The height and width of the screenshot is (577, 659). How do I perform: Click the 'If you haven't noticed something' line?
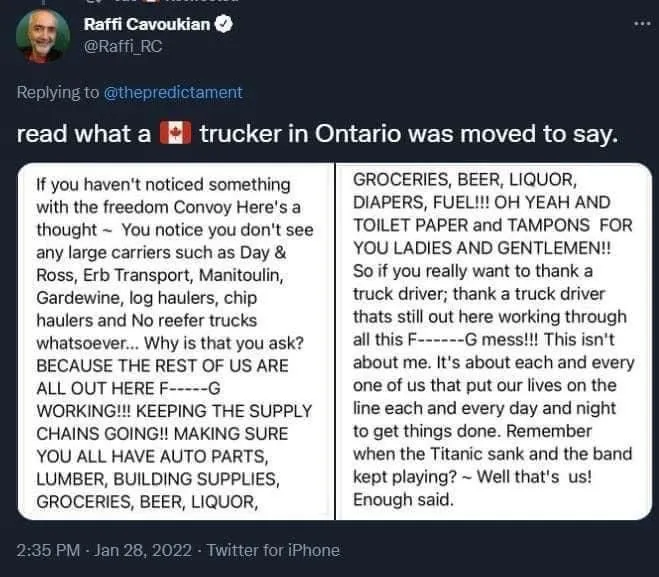(x=162, y=184)
